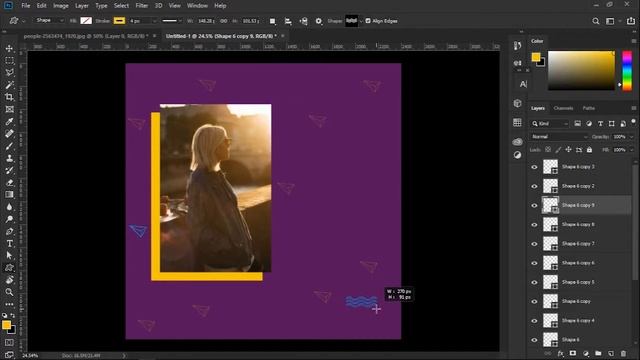This screenshot has width=640, height=360.
Task: Select the Dodge tool
Action: [9, 219]
